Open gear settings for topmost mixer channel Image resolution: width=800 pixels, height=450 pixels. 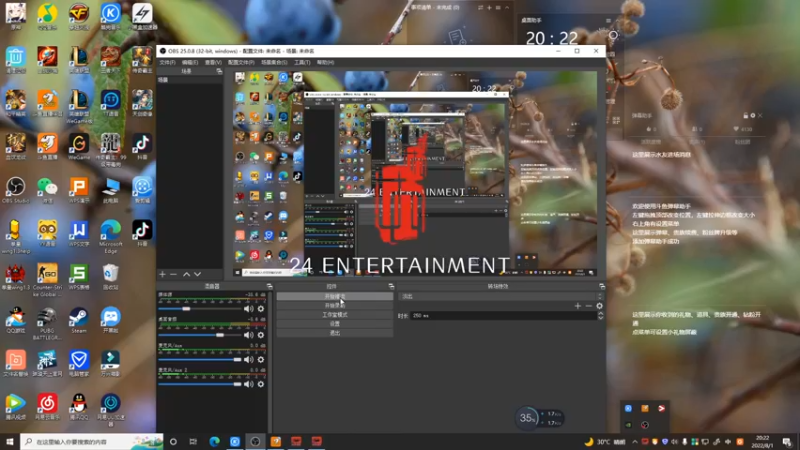[261, 309]
